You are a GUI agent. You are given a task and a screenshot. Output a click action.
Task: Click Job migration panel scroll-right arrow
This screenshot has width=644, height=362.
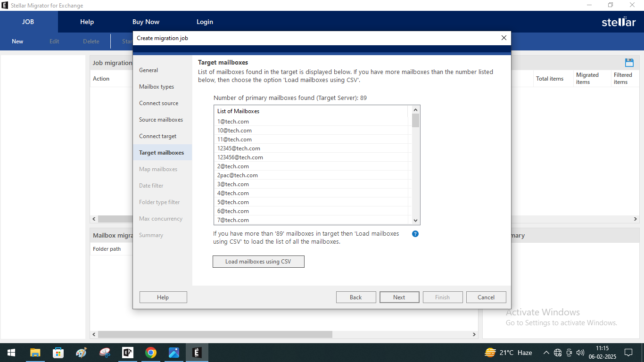pos(635,219)
